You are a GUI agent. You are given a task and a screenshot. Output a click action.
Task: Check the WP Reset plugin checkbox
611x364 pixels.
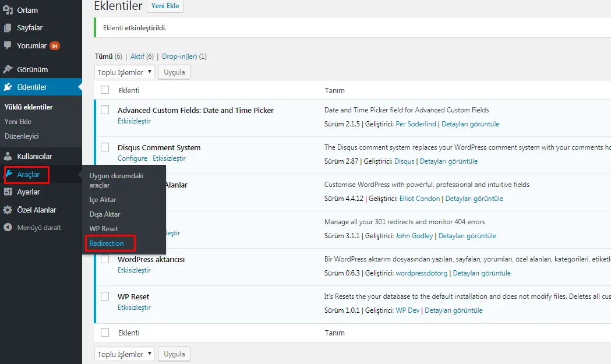(x=105, y=296)
